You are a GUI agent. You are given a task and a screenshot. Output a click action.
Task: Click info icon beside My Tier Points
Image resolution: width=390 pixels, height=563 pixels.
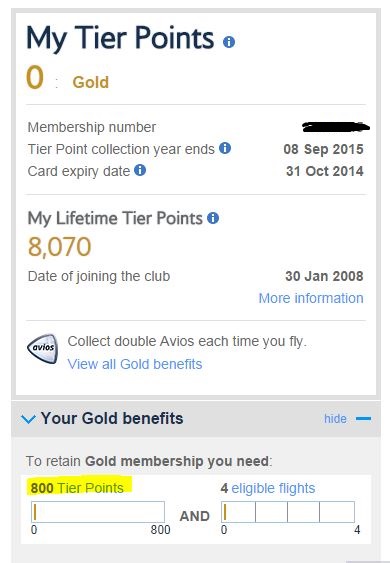pyautogui.click(x=229, y=42)
